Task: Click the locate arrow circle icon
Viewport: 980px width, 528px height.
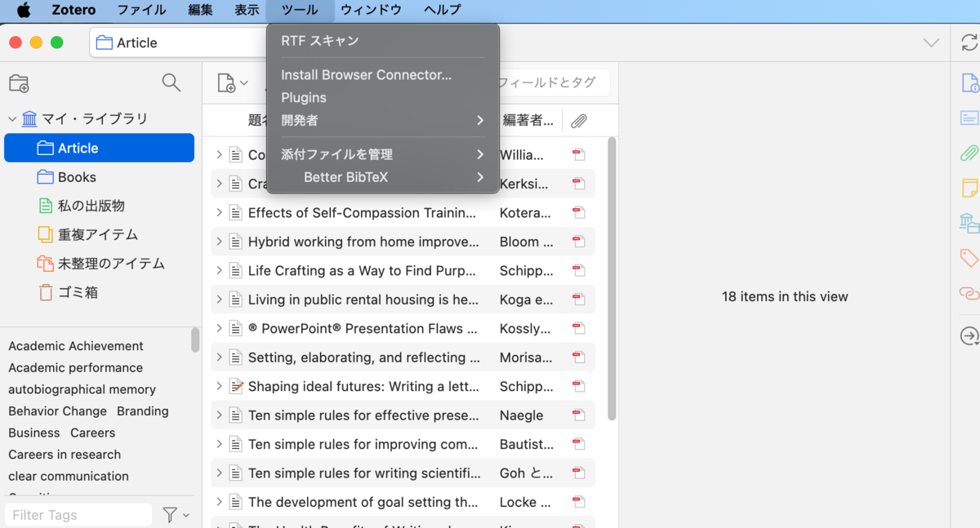Action: click(969, 335)
